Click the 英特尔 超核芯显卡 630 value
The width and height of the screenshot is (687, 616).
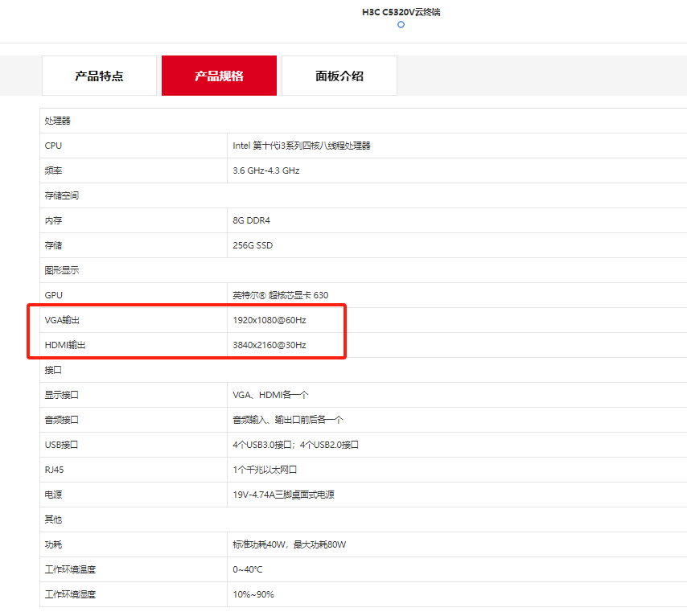281,295
